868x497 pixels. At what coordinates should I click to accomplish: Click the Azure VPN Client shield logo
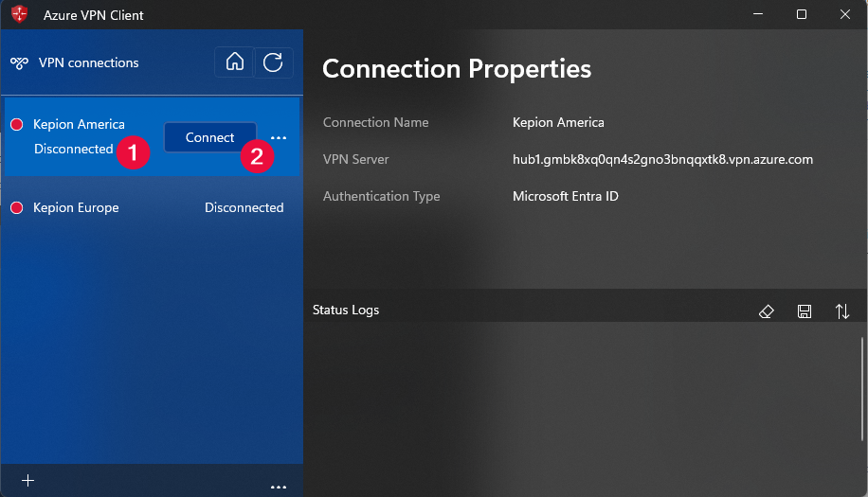click(19, 15)
